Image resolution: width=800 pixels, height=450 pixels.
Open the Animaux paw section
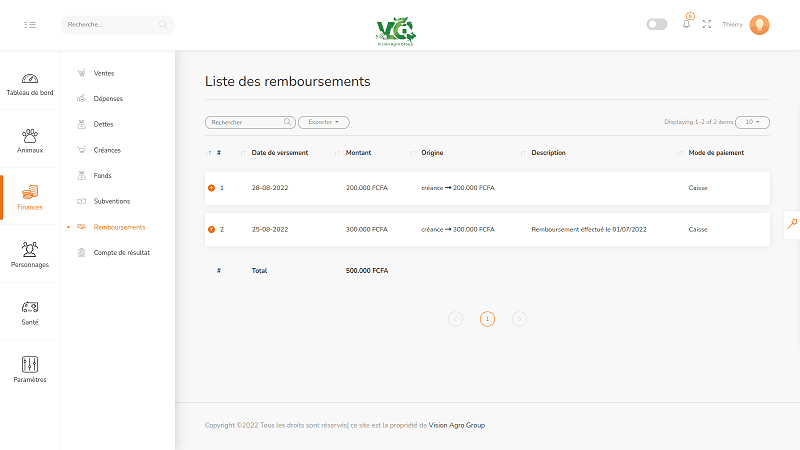click(x=30, y=140)
